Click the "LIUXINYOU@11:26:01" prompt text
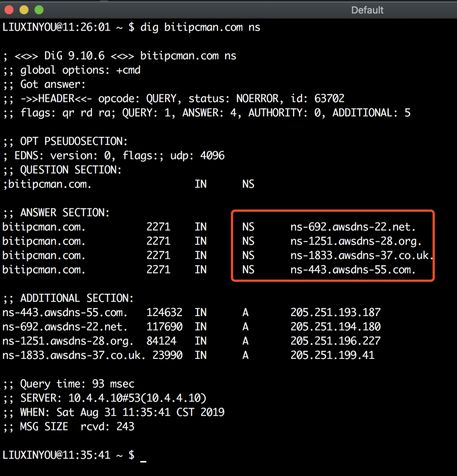This screenshot has height=476, width=457. coord(56,27)
